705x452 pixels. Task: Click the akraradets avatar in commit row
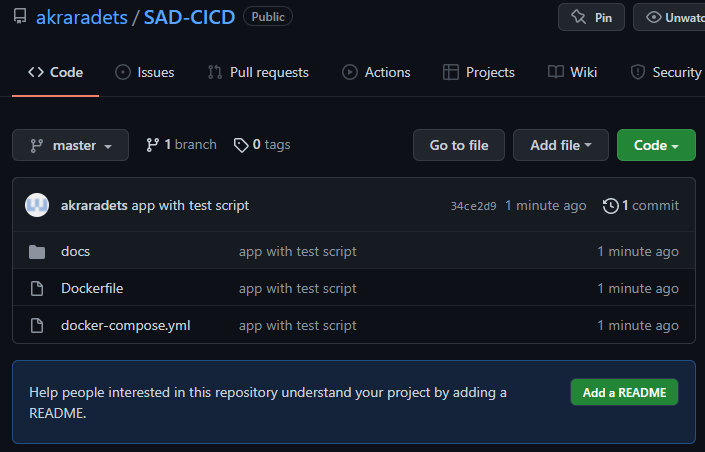click(37, 205)
